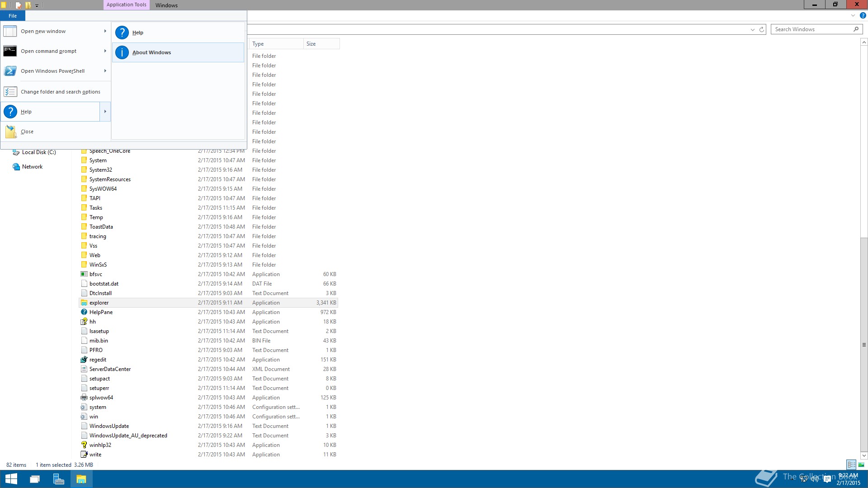Choose Open new window menu item
The width and height of the screenshot is (868, 488).
56,31
